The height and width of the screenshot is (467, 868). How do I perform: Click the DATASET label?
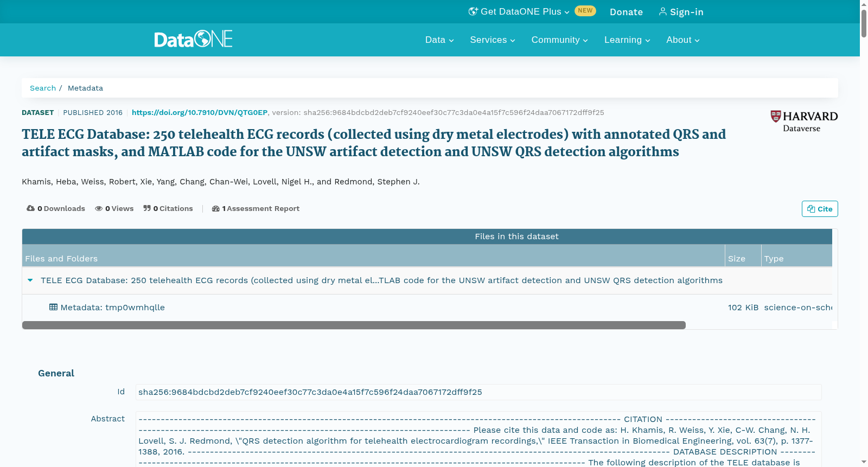37,112
